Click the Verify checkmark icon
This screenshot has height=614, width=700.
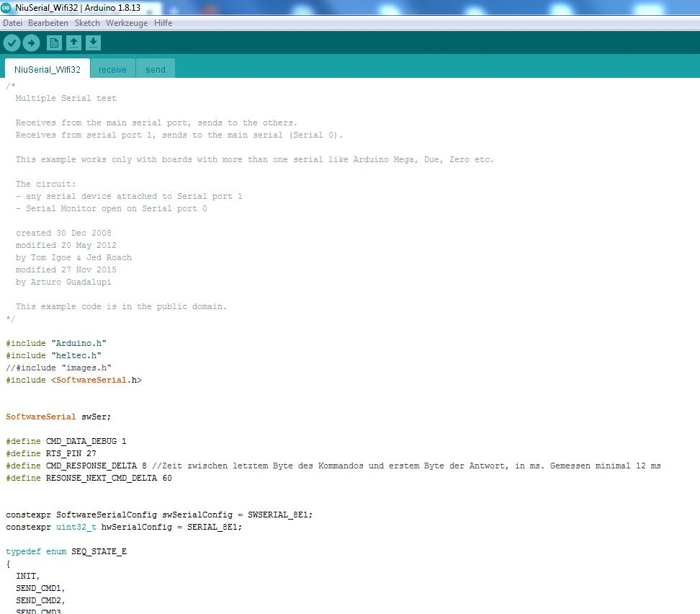click(x=12, y=43)
